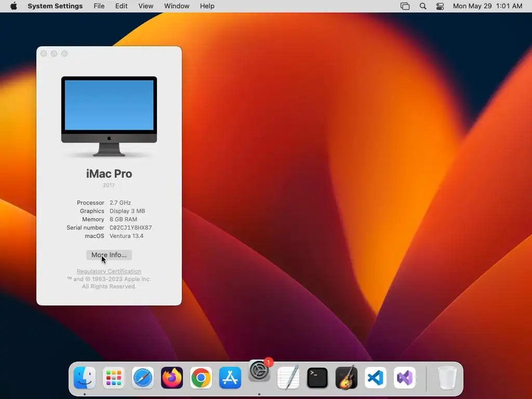Open the Apple menu
The width and height of the screenshot is (532, 399).
point(14,6)
